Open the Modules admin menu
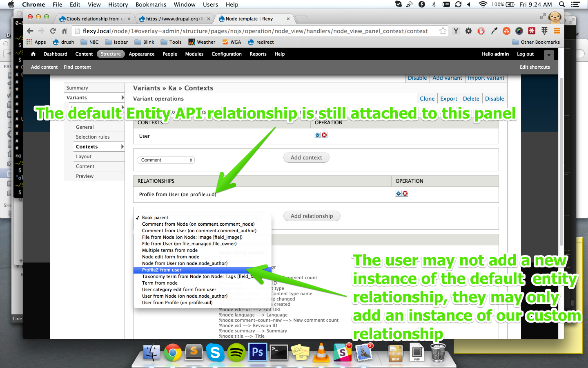588x368 pixels. pos(194,54)
